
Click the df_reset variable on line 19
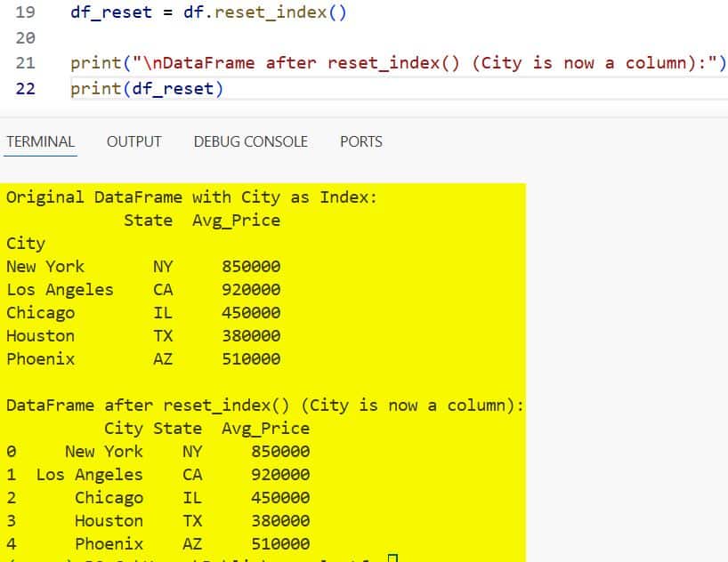click(x=105, y=12)
